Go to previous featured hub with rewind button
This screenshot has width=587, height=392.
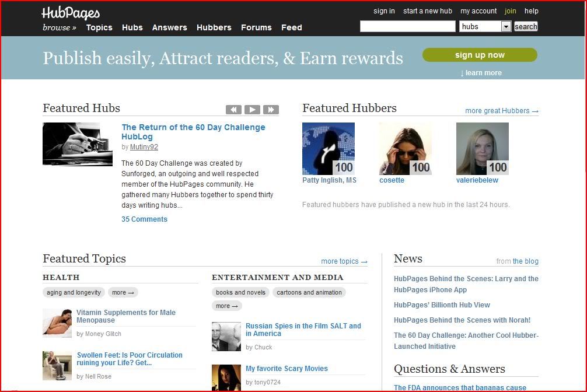tap(233, 110)
